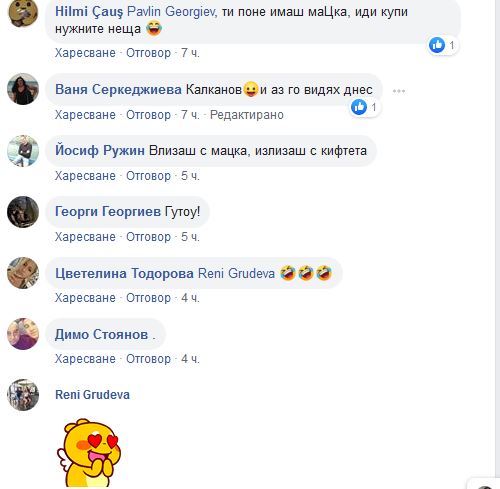
Task: Click the like reaction icon on Hilmi Çauş's comment
Action: [437, 45]
